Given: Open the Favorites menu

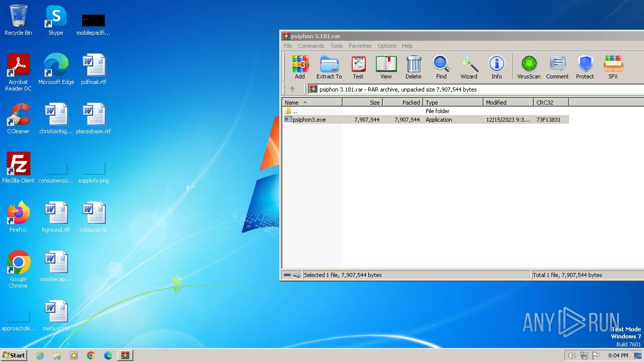Looking at the screenshot, I should [360, 46].
